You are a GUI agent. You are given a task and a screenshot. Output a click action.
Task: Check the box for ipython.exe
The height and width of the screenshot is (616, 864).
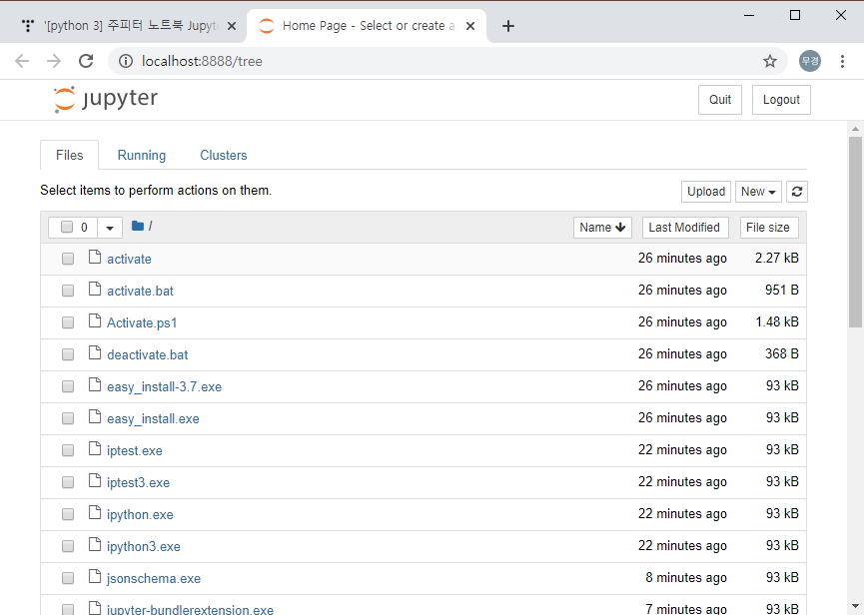point(68,514)
